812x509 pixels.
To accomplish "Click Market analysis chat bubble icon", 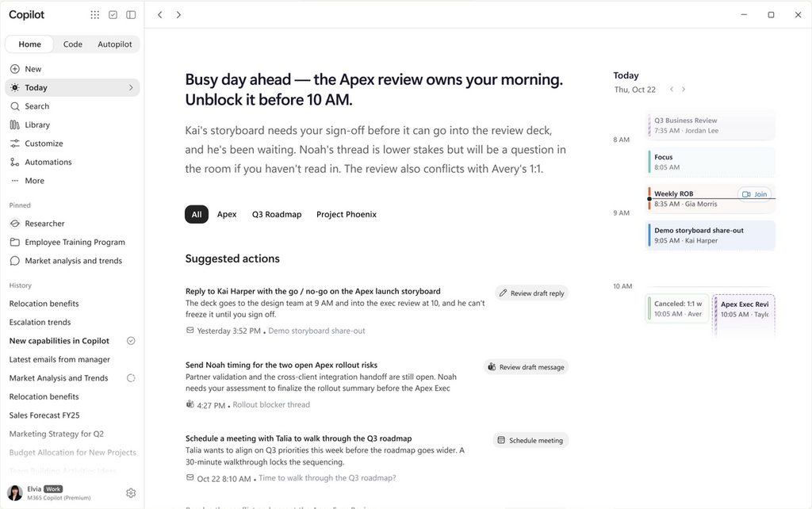I will 15,261.
